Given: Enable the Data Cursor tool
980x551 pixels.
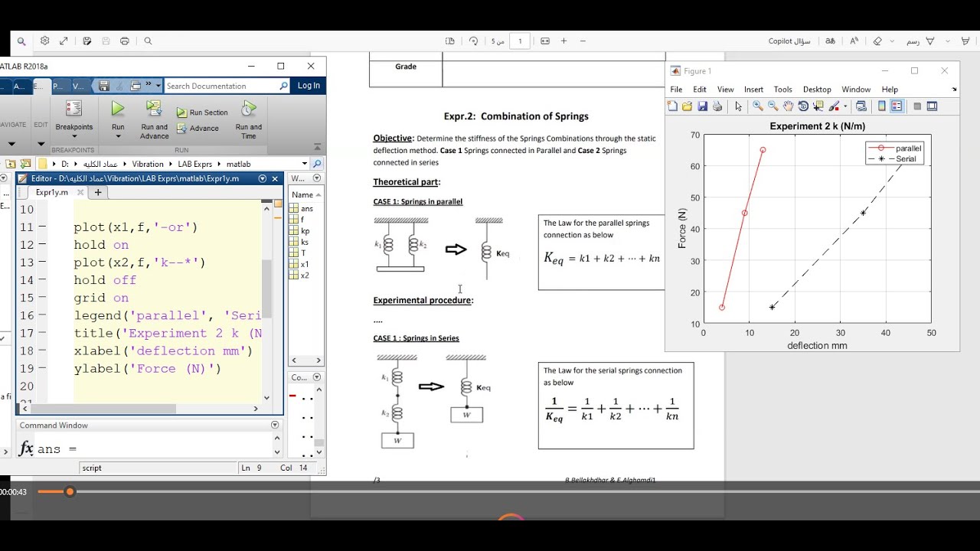Looking at the screenshot, I should [x=818, y=106].
